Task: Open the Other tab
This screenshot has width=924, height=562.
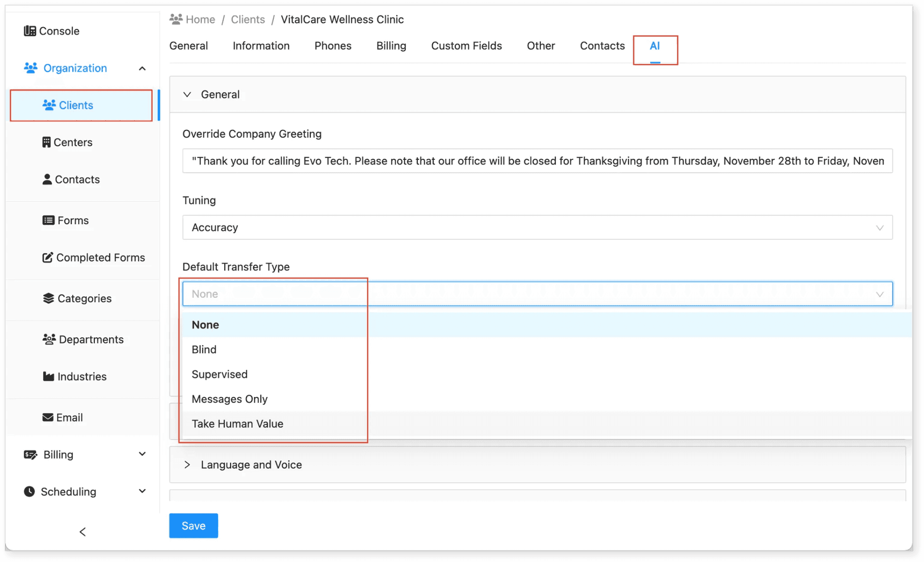Action: click(x=541, y=46)
